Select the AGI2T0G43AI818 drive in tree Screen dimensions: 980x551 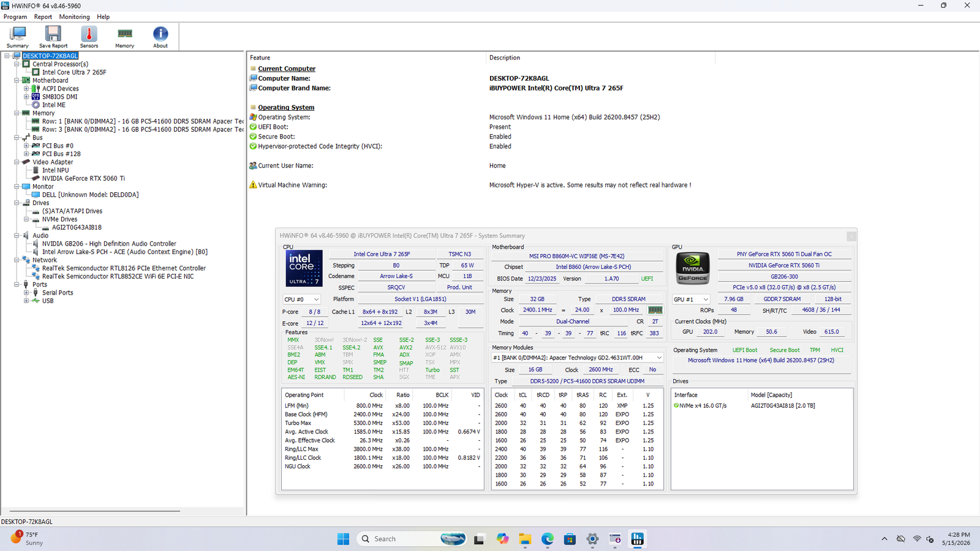77,227
